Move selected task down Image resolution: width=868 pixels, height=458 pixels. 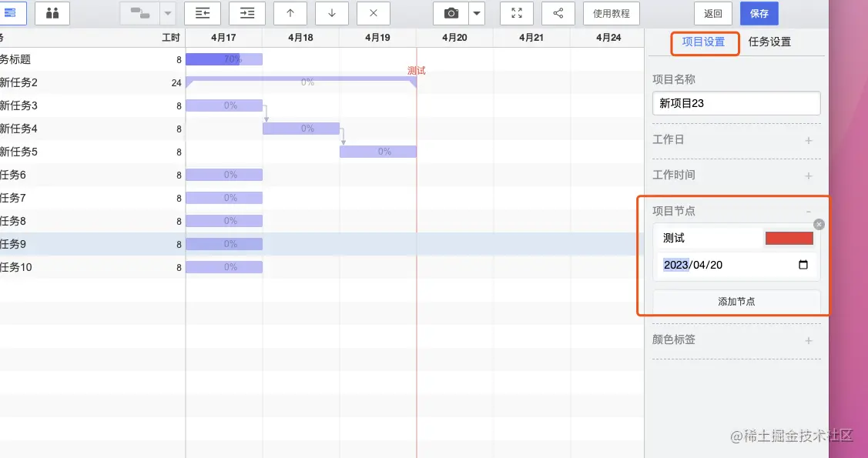point(332,13)
